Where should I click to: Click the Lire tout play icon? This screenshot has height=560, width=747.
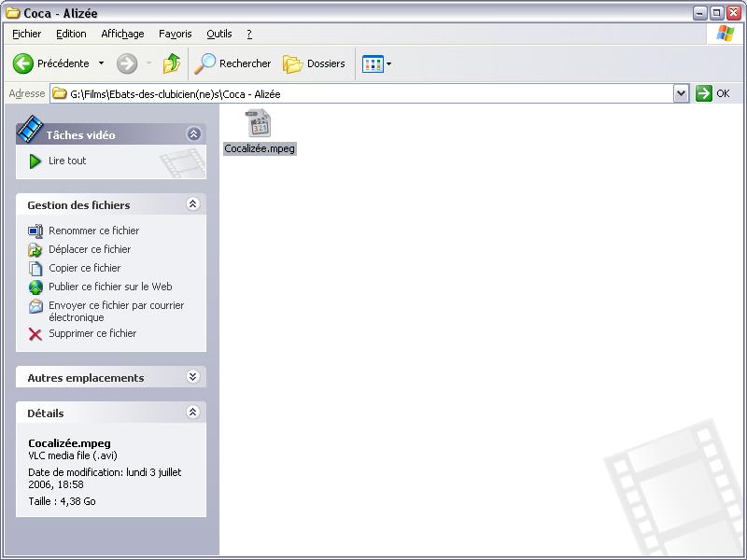35,161
